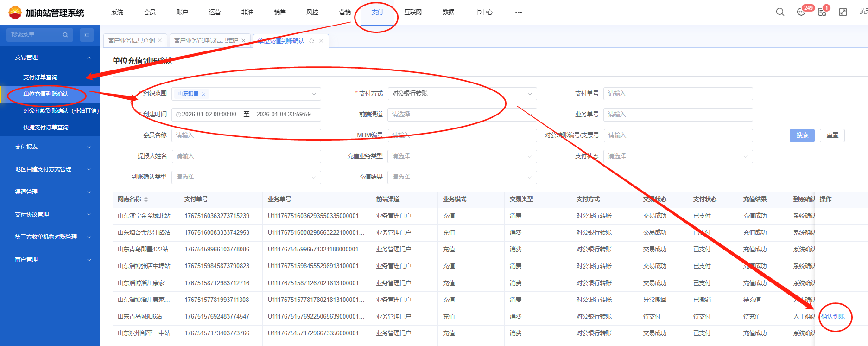Open the 到账确认类型 dropdown
868x346 pixels.
(246, 177)
